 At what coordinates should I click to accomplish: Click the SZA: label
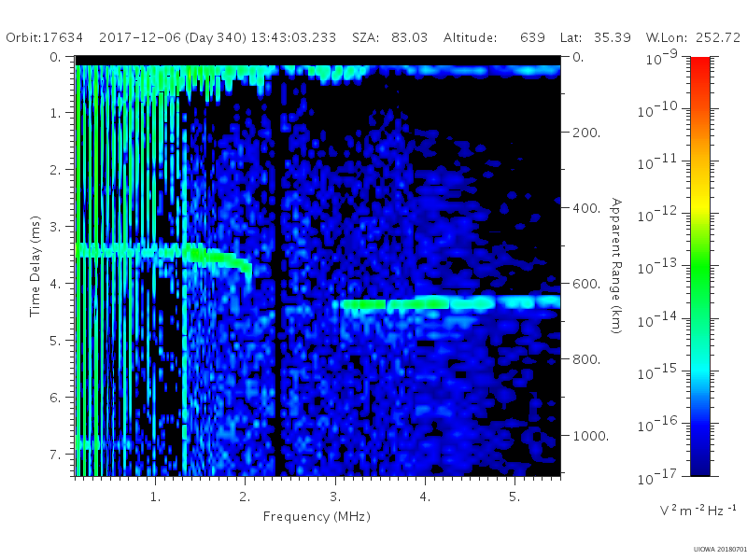[366, 37]
